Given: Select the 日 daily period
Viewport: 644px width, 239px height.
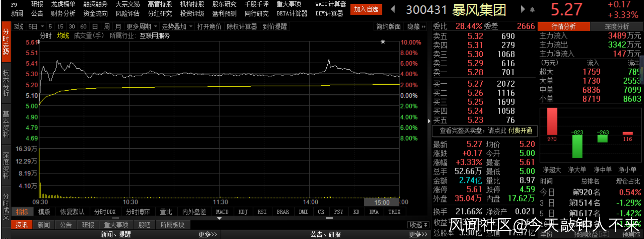Looking at the screenshot, I should [95, 26].
